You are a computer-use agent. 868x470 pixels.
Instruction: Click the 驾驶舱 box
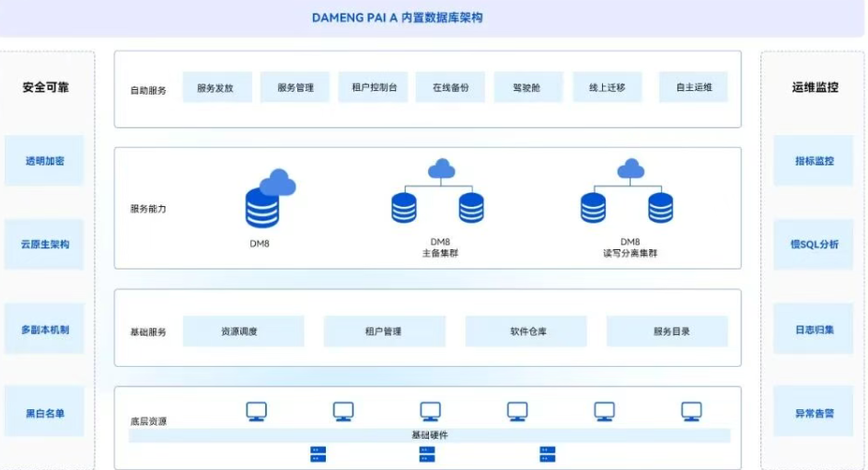coord(528,87)
